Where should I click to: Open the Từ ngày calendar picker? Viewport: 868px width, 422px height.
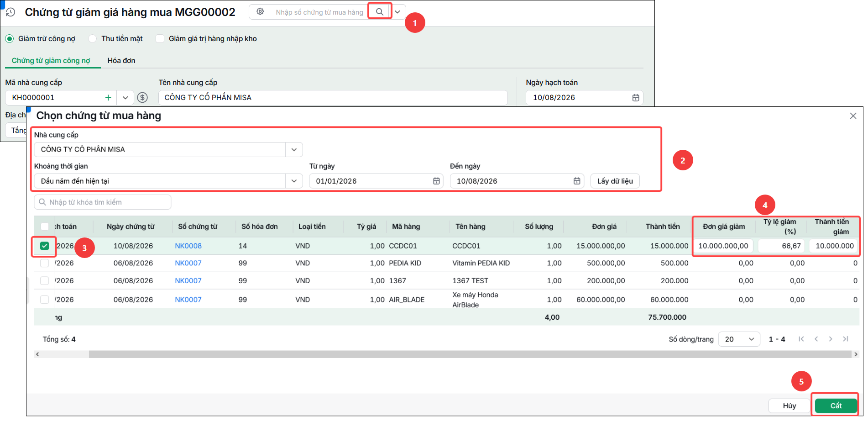click(x=436, y=181)
